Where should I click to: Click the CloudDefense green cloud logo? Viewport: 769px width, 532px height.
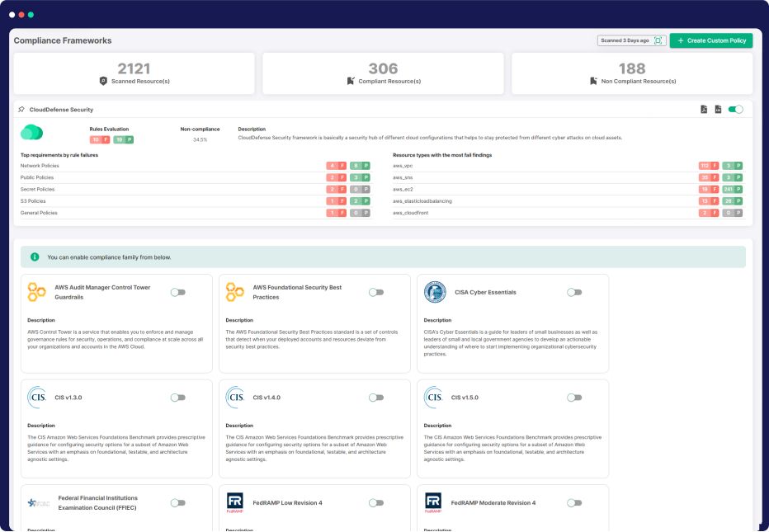pos(32,133)
